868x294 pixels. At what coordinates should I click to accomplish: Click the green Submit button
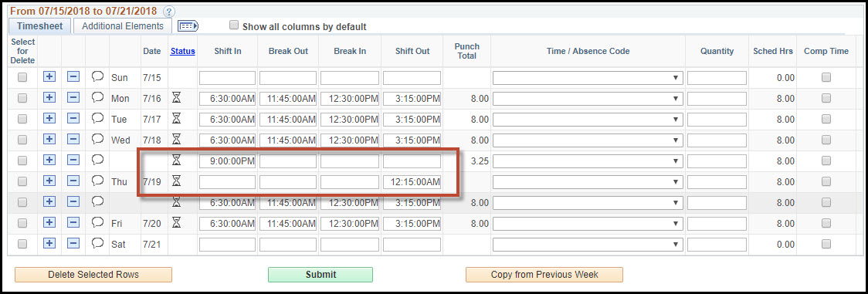[x=320, y=275]
